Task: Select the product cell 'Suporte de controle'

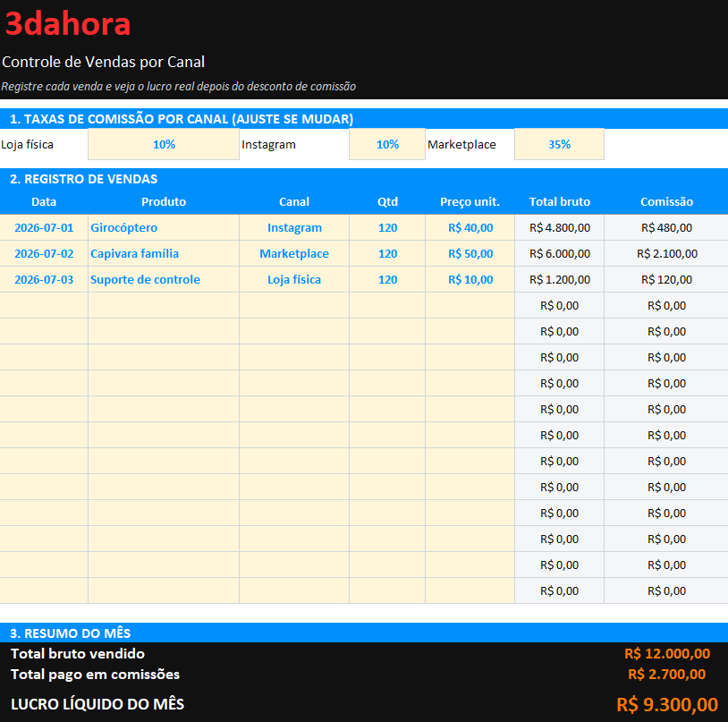Action: (x=164, y=279)
